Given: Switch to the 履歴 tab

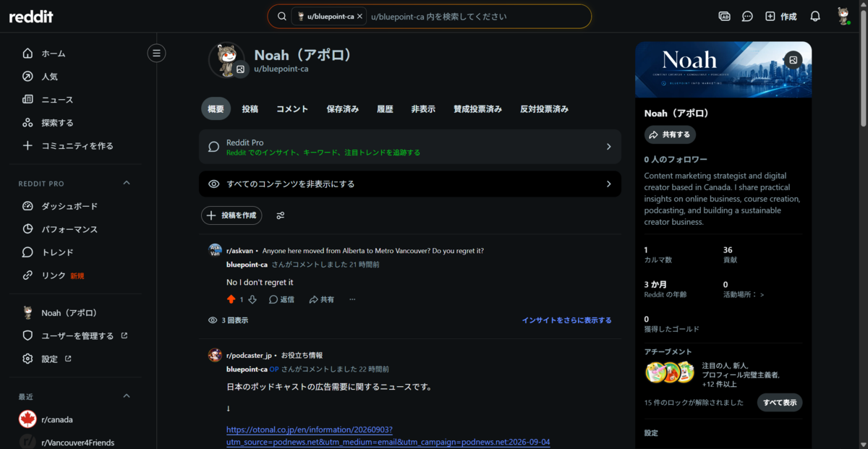Looking at the screenshot, I should [385, 109].
